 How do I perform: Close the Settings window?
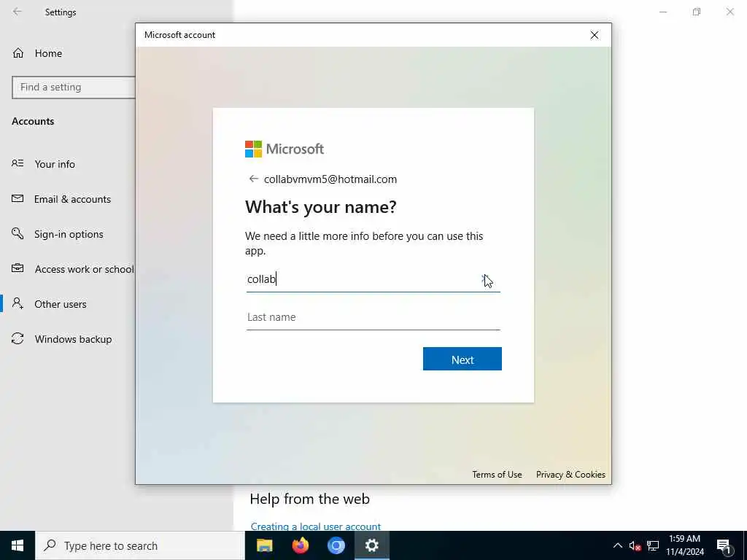pyautogui.click(x=729, y=12)
